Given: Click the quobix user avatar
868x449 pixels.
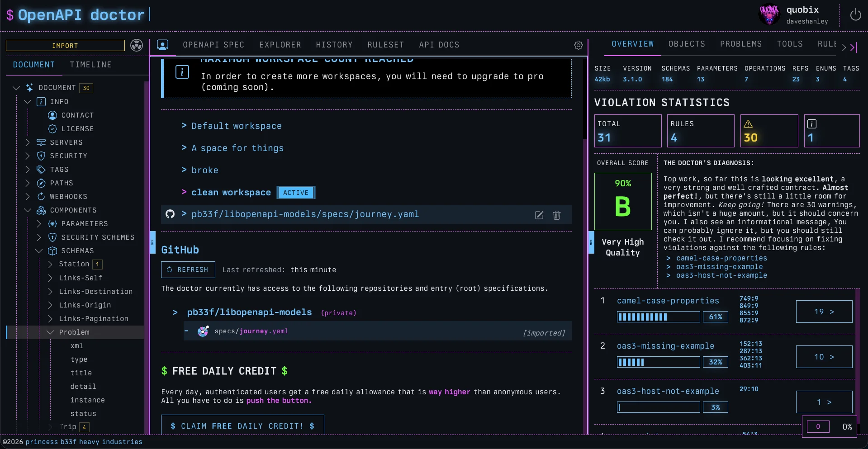Looking at the screenshot, I should point(769,15).
